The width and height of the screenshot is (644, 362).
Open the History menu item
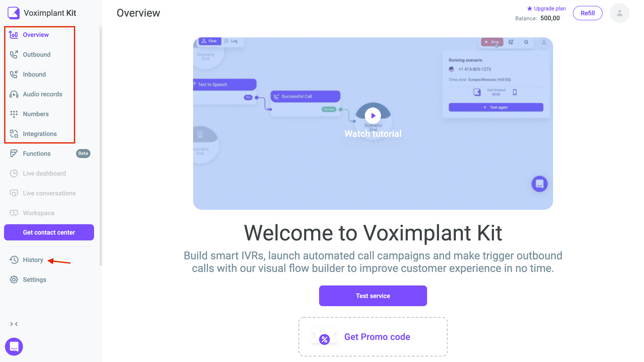coord(33,260)
